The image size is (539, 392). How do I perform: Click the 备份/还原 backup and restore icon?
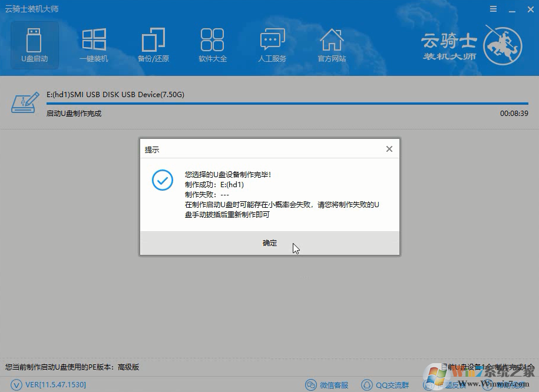[x=153, y=44]
